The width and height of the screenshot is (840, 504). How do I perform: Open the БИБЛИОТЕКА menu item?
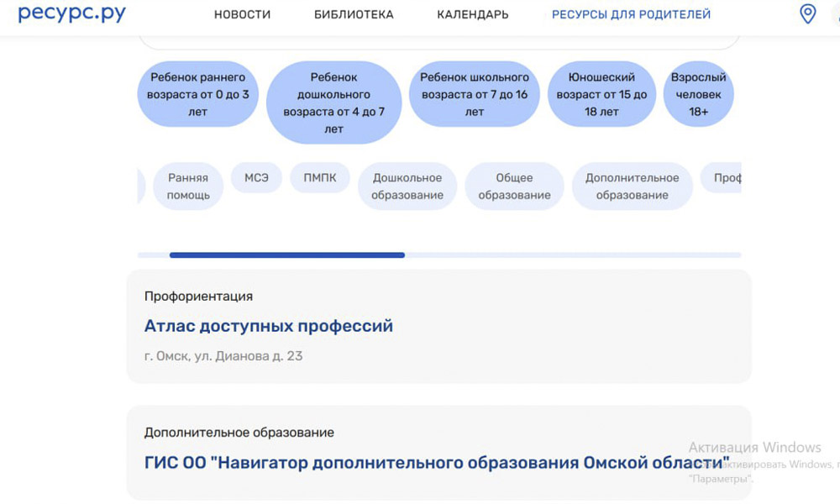click(354, 13)
